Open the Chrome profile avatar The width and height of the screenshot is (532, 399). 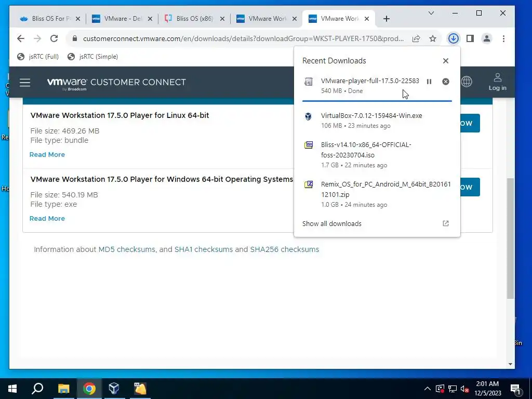[486, 38]
